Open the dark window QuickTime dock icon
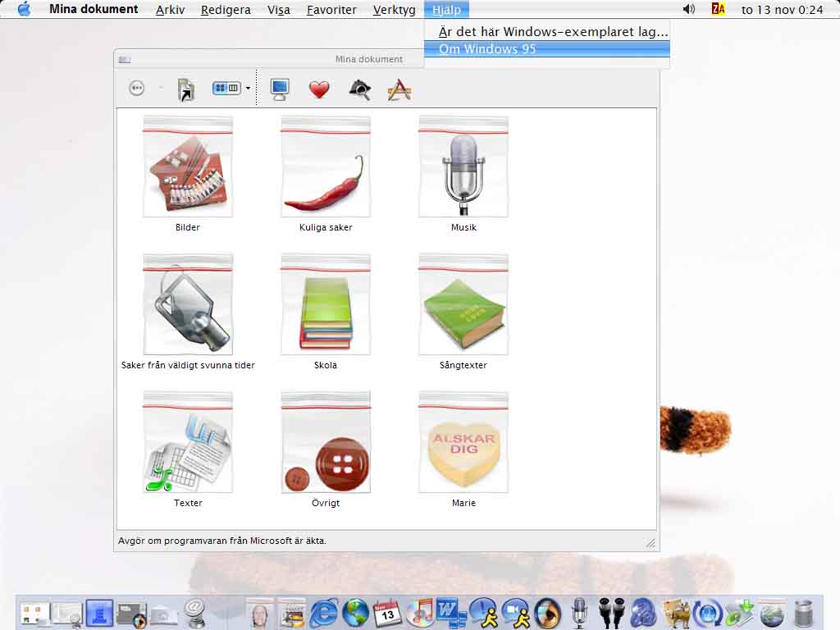Viewport: 840px width, 630px height. 131,614
